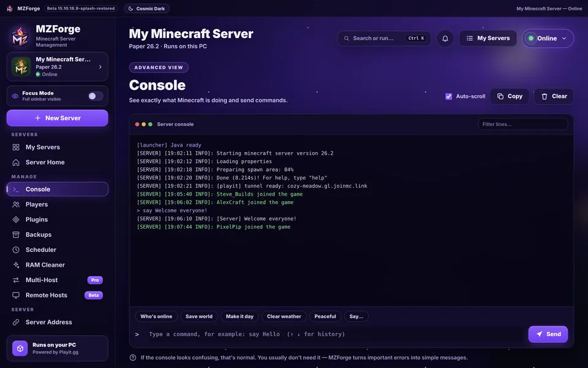Click the command input field
Image resolution: width=588 pixels, height=368 pixels.
point(334,334)
